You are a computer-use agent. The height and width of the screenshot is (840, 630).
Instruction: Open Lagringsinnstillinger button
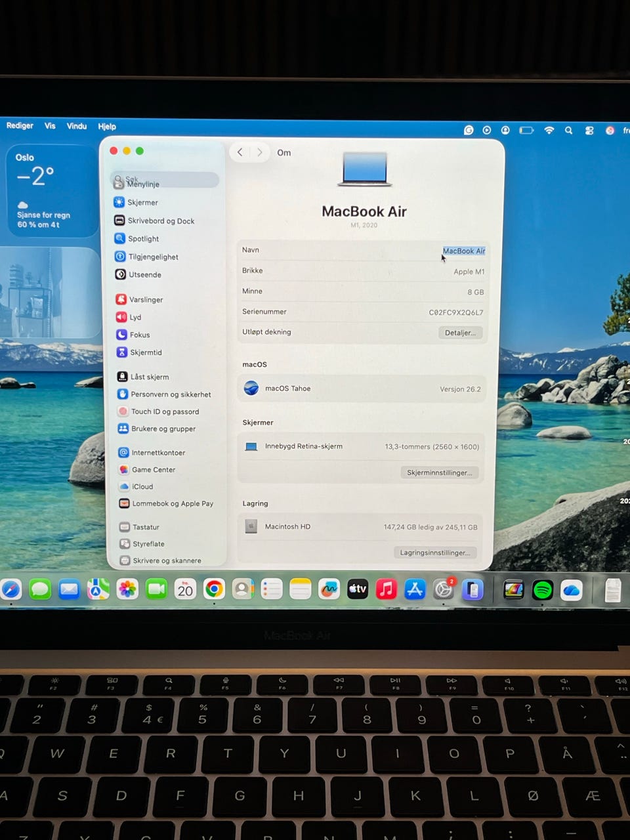pos(435,553)
